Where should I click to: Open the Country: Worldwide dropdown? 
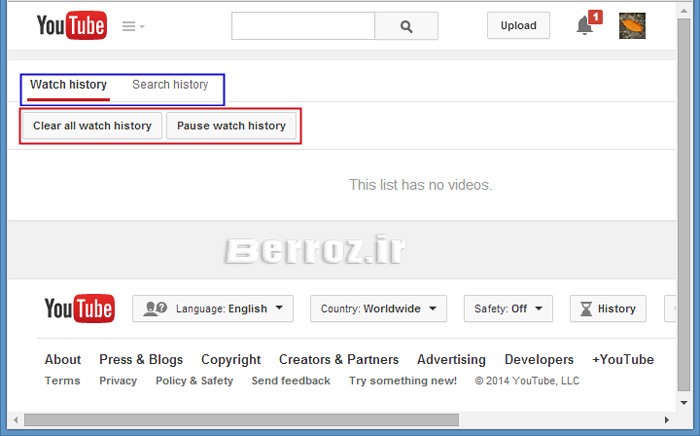coord(379,308)
